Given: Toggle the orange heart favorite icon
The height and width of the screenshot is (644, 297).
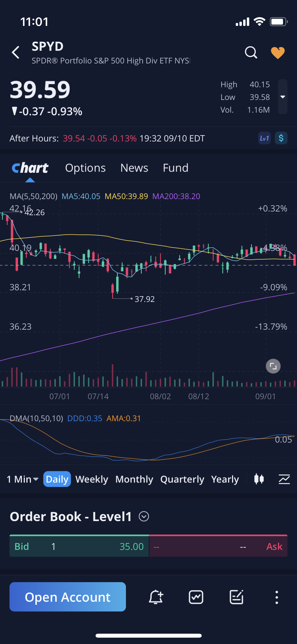Looking at the screenshot, I should 278,53.
